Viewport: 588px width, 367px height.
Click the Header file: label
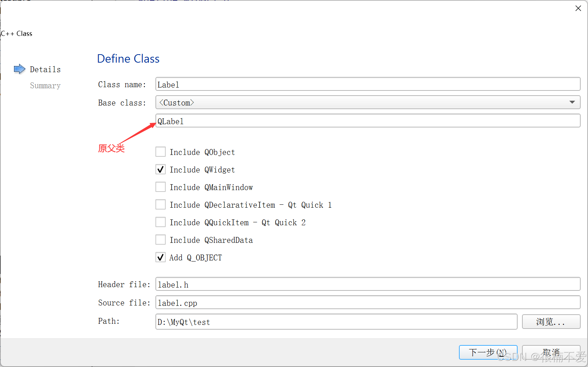[124, 285]
